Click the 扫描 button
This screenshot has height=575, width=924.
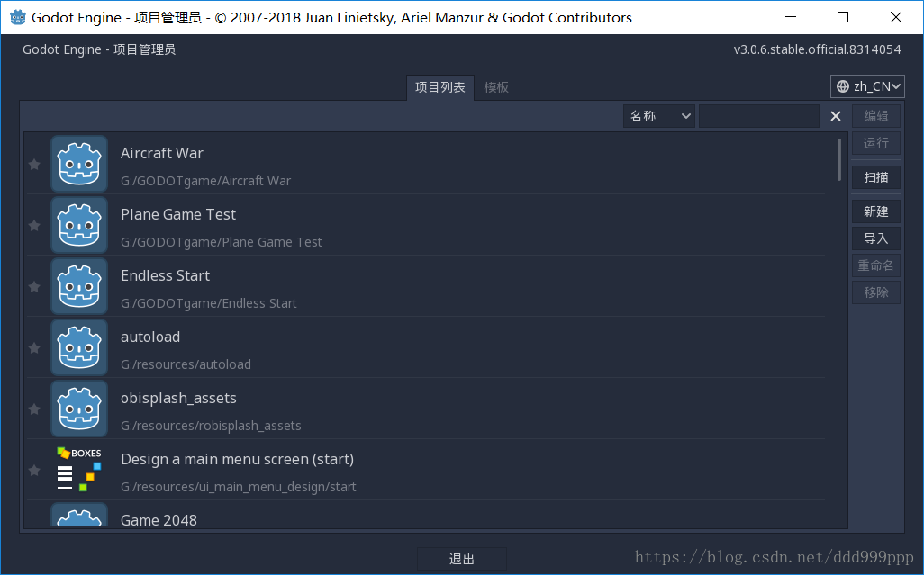coord(876,177)
